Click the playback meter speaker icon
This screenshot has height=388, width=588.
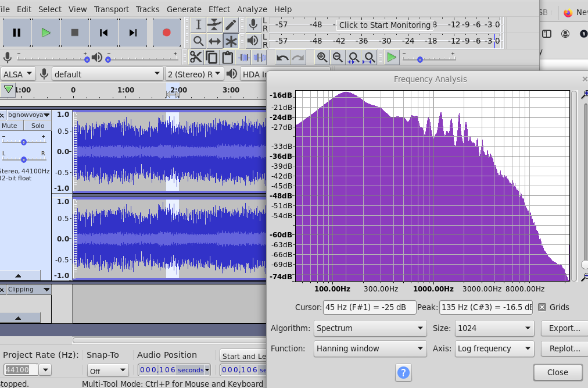pos(253,41)
